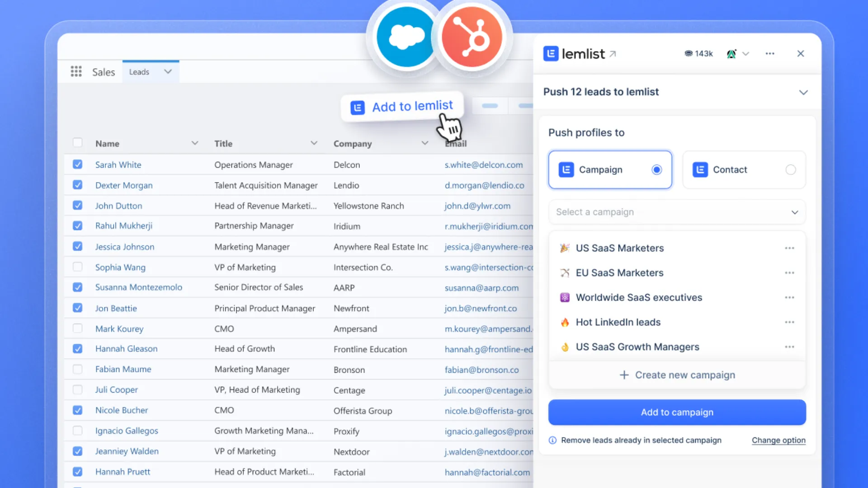Viewport: 868px width, 488px height.
Task: Open options for US SaaS Marketers
Action: pyautogui.click(x=789, y=248)
